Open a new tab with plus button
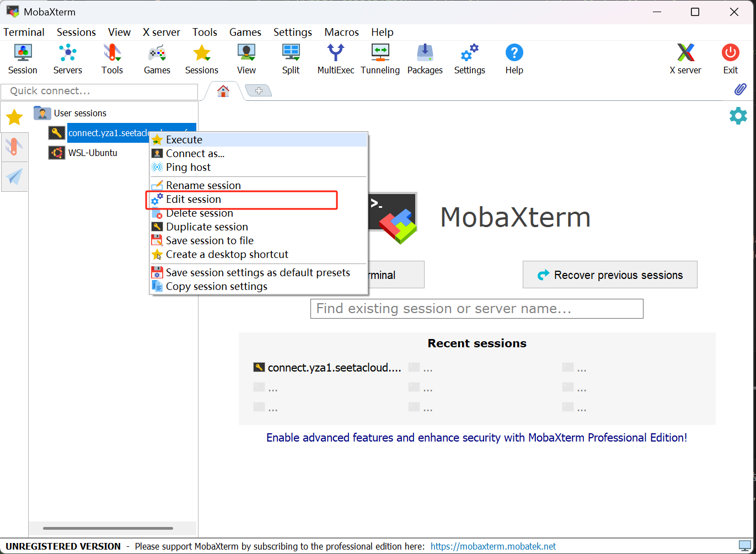The height and width of the screenshot is (554, 756). 259,90
